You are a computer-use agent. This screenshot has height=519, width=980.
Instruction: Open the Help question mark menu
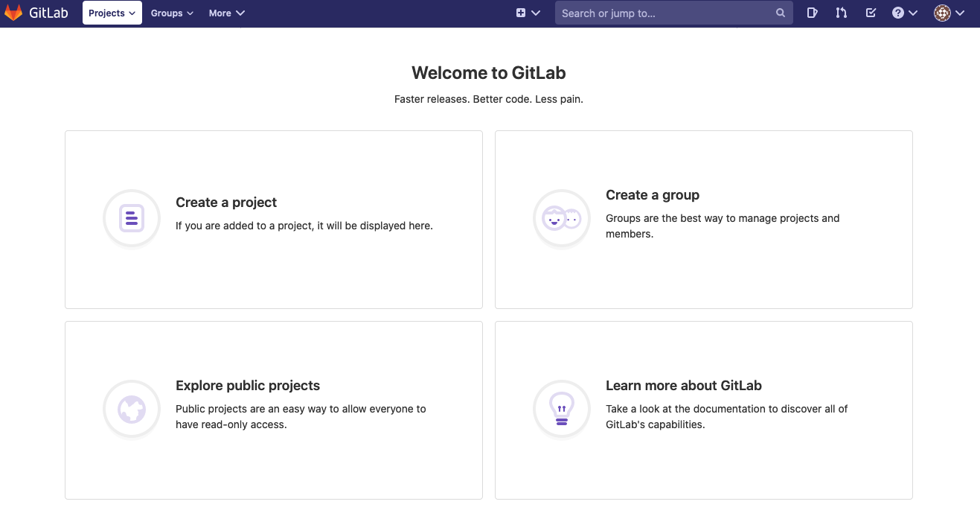point(905,13)
